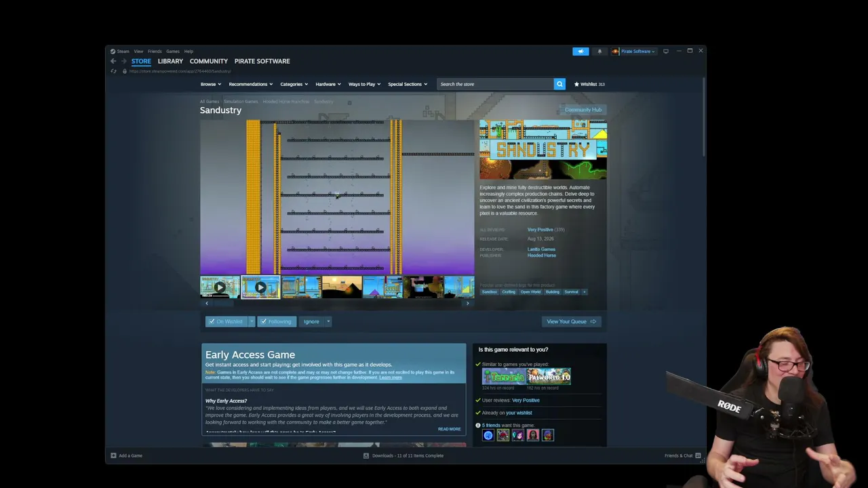Expand the Browse dropdown

210,84
